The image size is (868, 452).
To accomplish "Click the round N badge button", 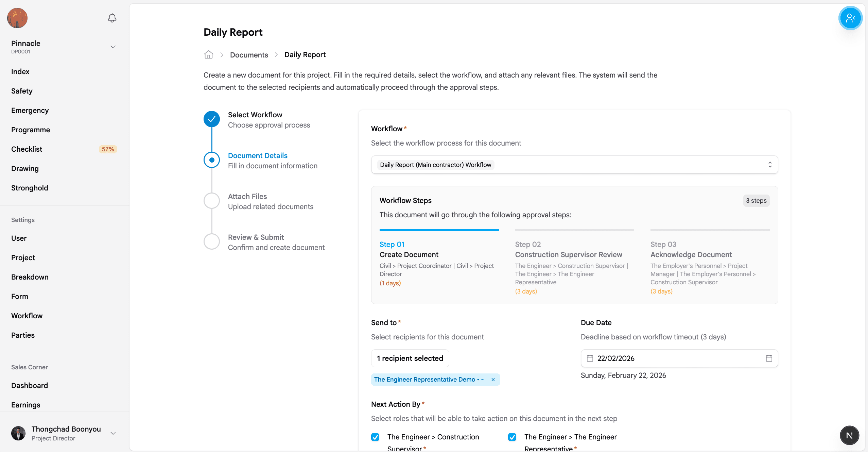I will [849, 435].
